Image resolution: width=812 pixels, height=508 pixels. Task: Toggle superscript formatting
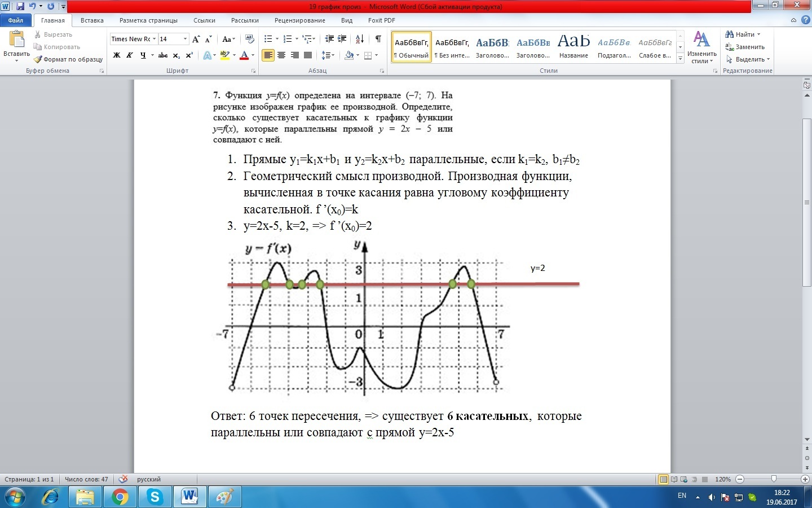189,55
